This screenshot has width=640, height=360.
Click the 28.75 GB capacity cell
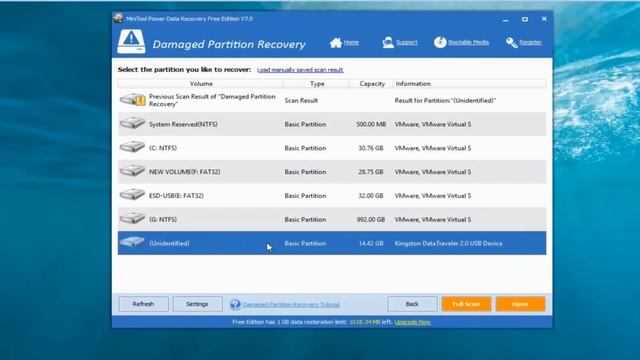[371, 172]
